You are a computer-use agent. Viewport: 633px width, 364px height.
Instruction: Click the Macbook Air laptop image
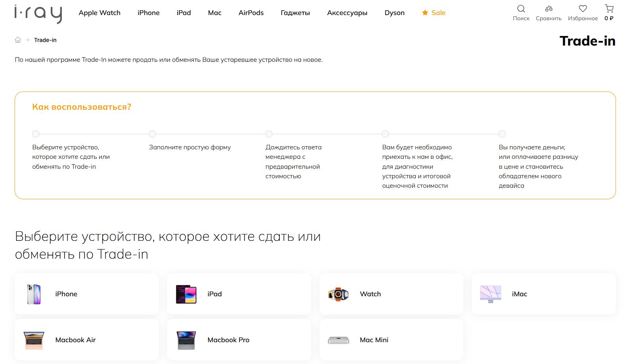tap(34, 340)
